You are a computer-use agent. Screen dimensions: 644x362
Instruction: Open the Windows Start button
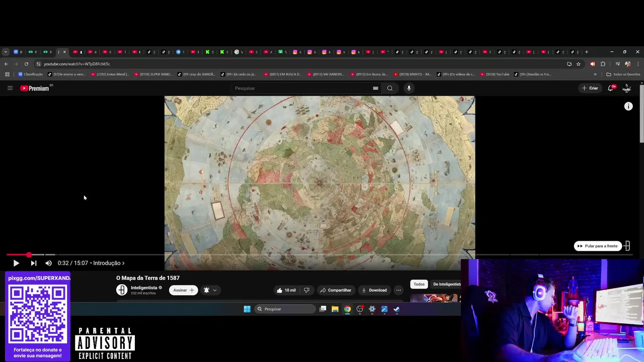click(247, 309)
